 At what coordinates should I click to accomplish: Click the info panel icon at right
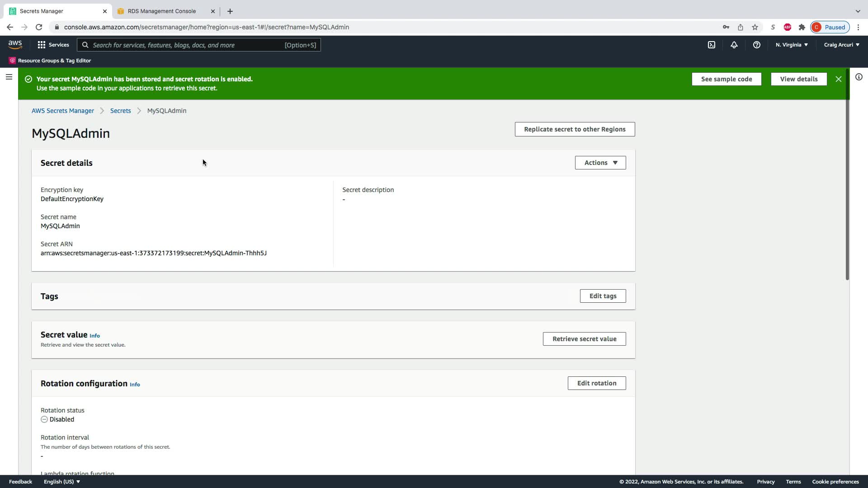[859, 77]
